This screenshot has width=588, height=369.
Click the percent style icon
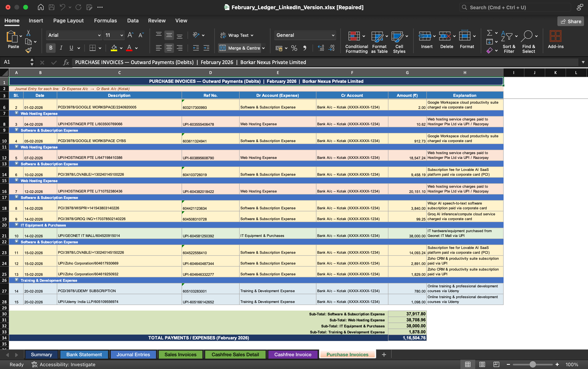pos(294,48)
